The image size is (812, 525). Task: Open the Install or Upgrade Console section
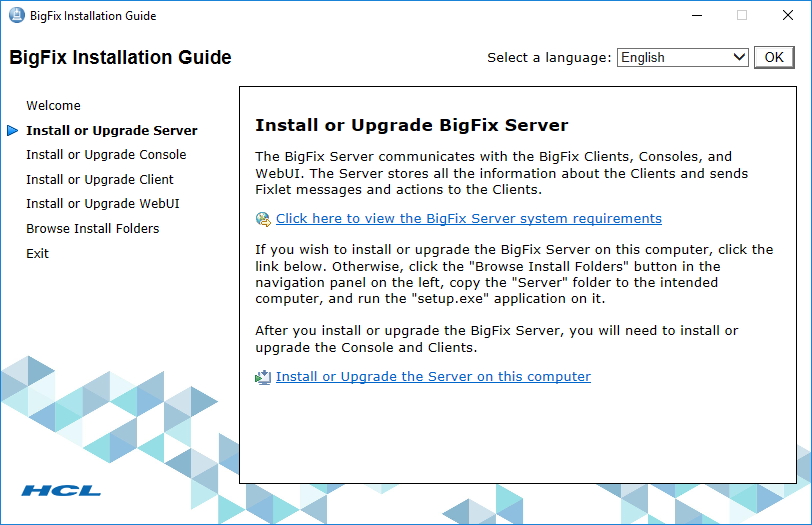pyautogui.click(x=106, y=155)
